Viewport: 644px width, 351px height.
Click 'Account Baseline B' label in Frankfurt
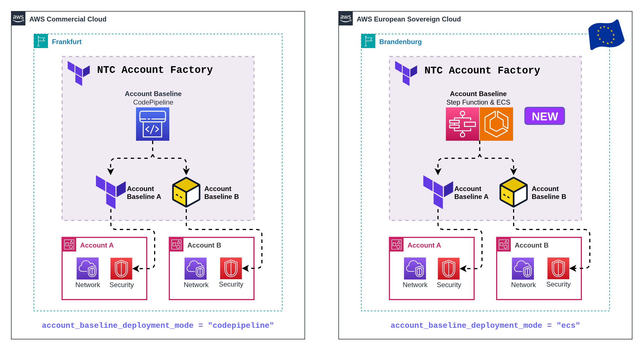[222, 193]
